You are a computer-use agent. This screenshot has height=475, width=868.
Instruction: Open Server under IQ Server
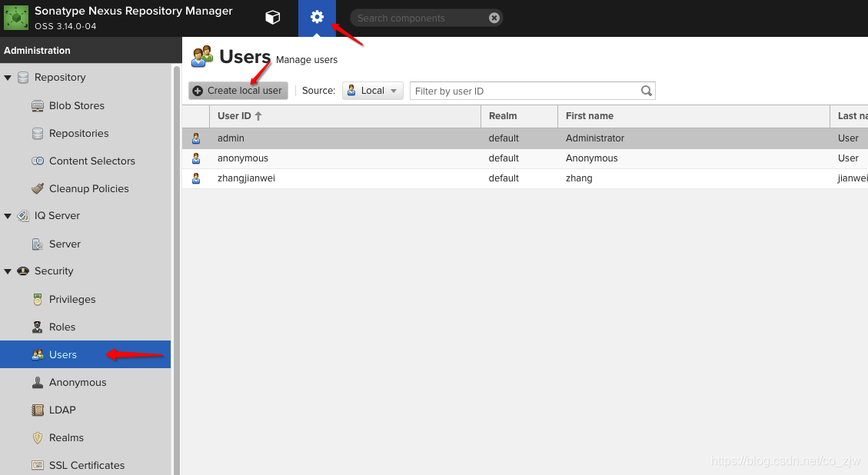coord(85,244)
